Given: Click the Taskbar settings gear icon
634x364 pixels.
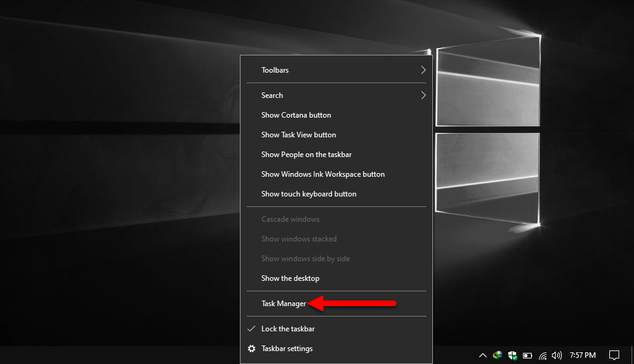Looking at the screenshot, I should tap(252, 349).
